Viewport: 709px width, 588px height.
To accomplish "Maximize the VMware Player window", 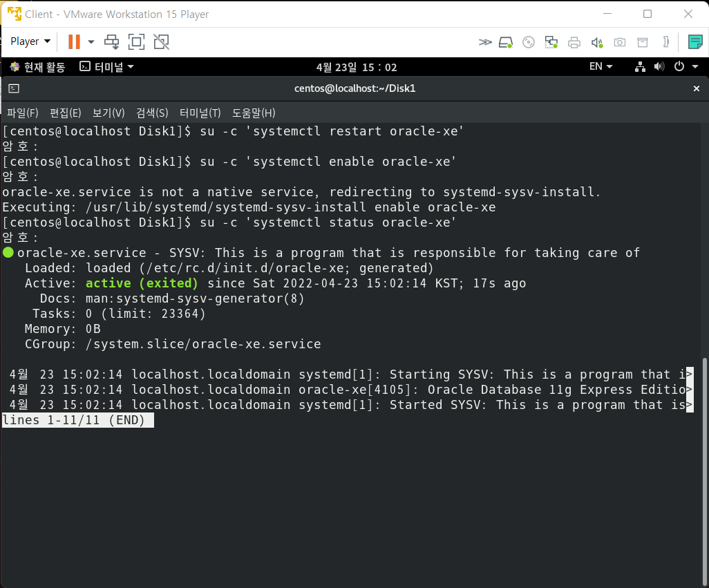I will [647, 14].
